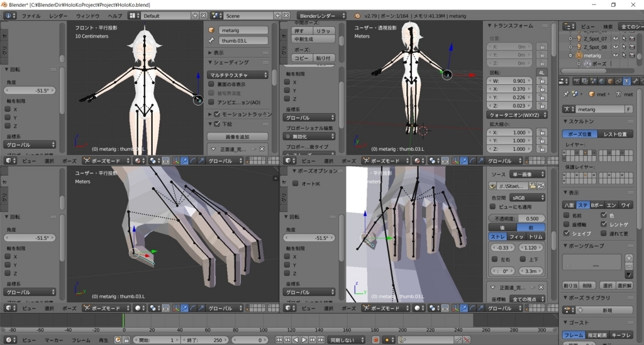Open the Bone properties tab icon
The height and width of the screenshot is (345, 644).
coord(635,81)
